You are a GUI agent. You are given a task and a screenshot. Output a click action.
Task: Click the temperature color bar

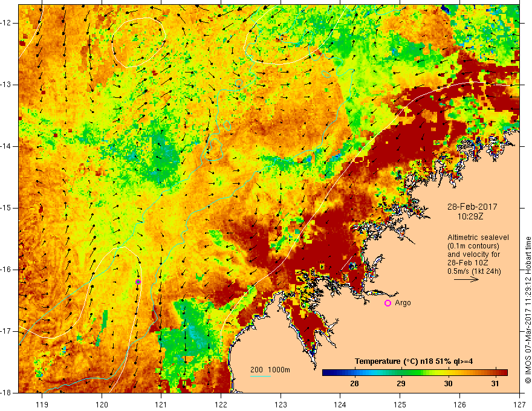[415, 373]
